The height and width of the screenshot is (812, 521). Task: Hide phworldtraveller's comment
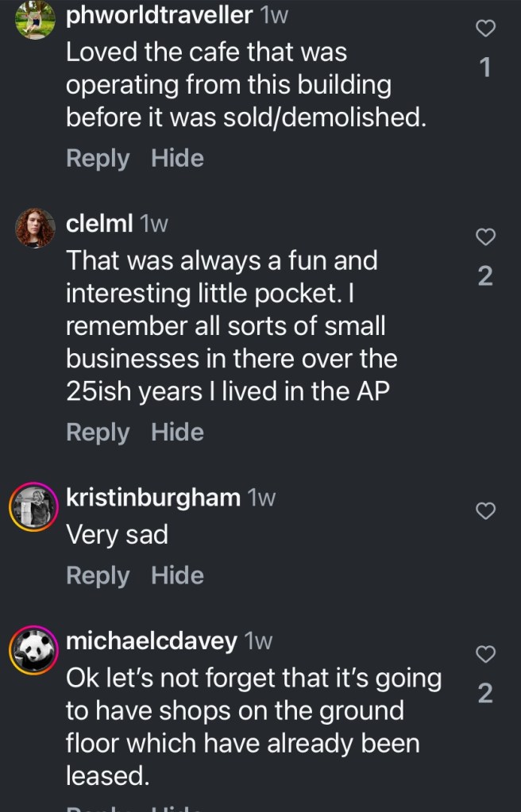click(177, 159)
